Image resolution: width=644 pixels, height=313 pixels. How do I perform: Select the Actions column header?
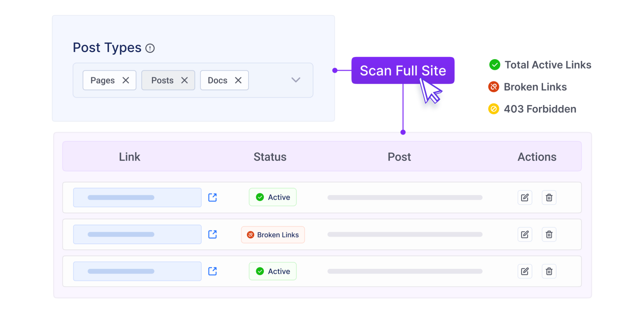click(537, 156)
